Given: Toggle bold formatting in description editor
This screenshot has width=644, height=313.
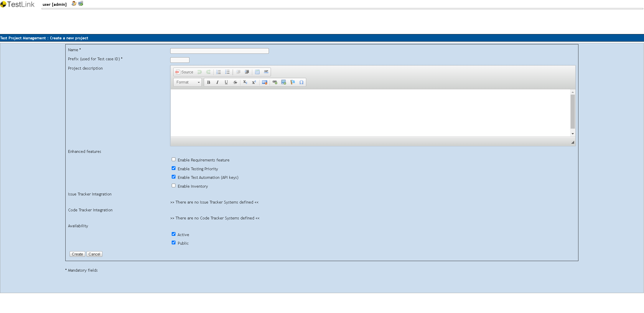Looking at the screenshot, I should [208, 82].
